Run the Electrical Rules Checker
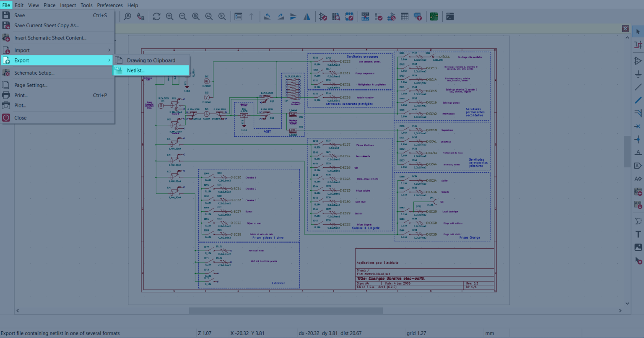644x338 pixels. tap(379, 16)
